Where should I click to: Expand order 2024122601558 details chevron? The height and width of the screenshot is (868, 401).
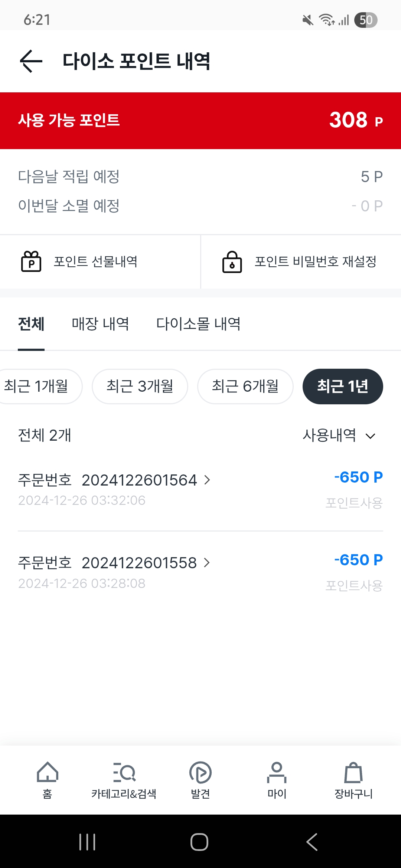tap(207, 563)
